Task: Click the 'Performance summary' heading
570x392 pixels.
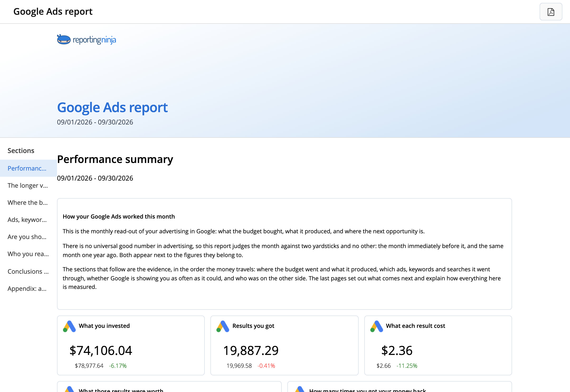Action: pyautogui.click(x=115, y=159)
